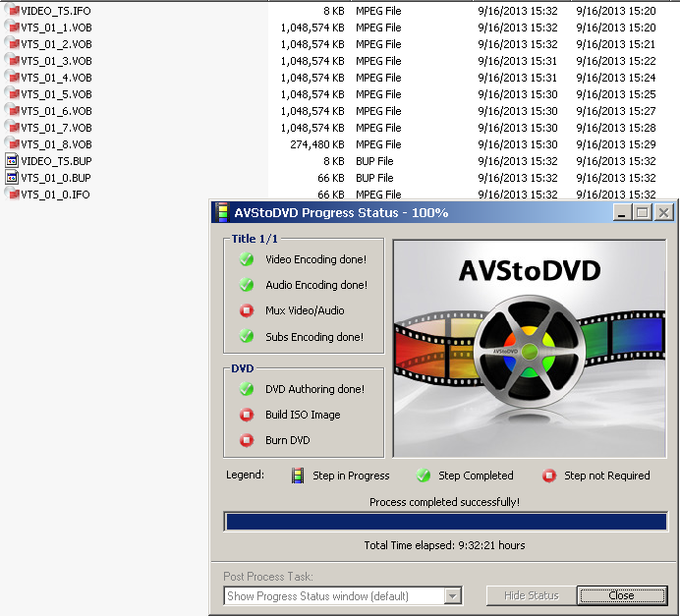Close window via title bar X
Image resolution: width=680 pixels, height=616 pixels.
[x=663, y=212]
